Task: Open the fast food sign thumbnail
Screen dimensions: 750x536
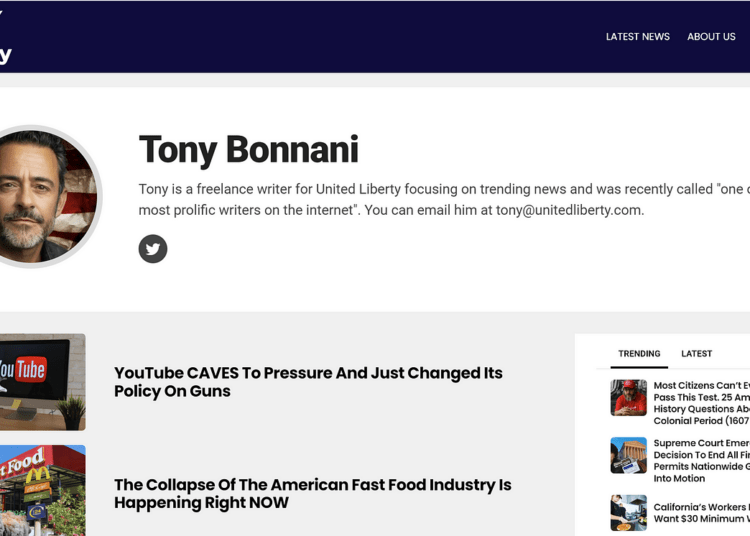Action: tap(43, 491)
